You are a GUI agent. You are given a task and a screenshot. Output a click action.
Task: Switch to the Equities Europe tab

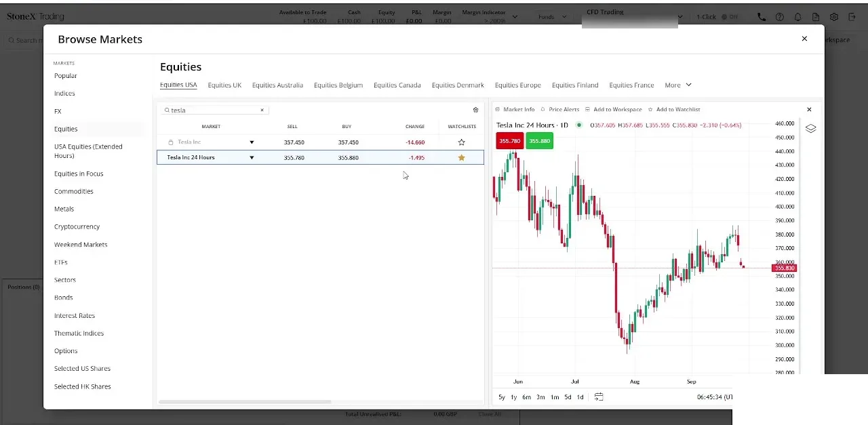tap(518, 85)
